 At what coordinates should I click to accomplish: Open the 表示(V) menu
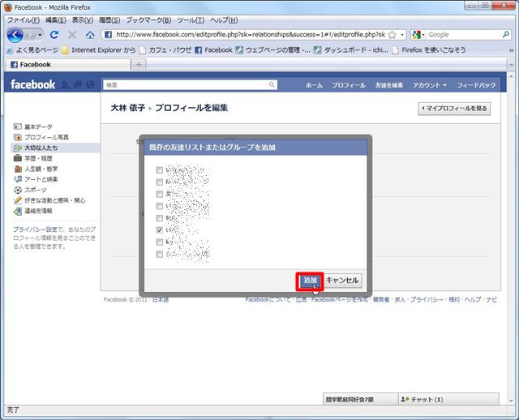pyautogui.click(x=83, y=20)
